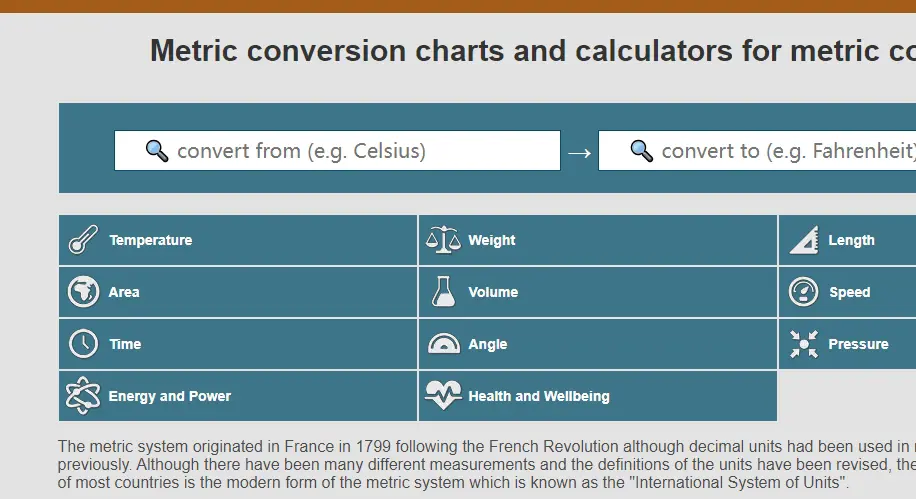Screen dimensions: 916x499
Task: Click the balance scale Weight icon
Action: pos(443,240)
